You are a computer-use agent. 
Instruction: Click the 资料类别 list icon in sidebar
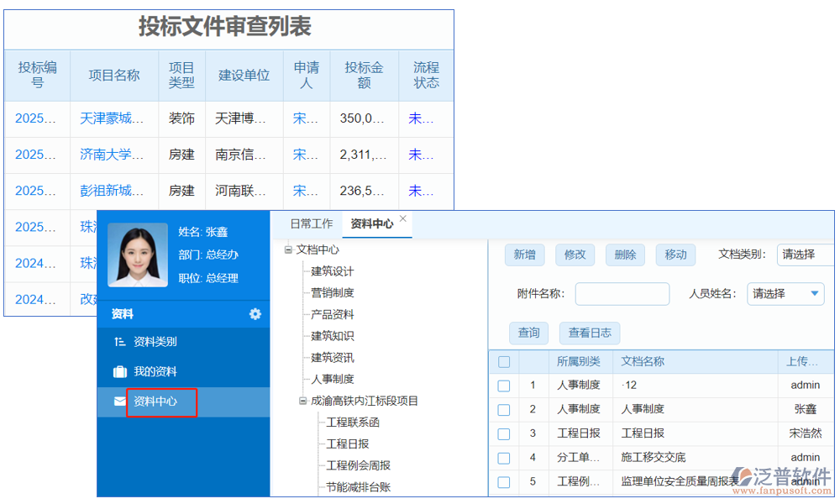point(120,343)
